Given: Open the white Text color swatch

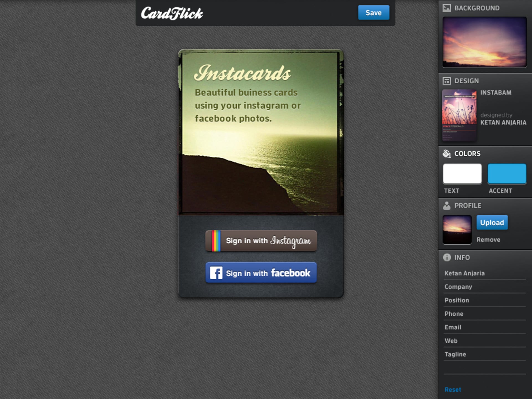Looking at the screenshot, I should (x=462, y=174).
